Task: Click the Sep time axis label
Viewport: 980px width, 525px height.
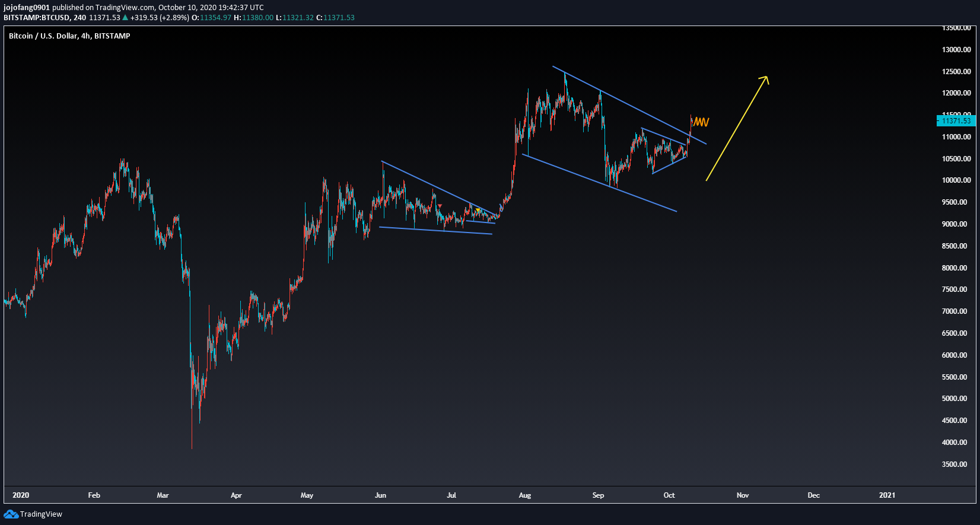Action: (599, 495)
